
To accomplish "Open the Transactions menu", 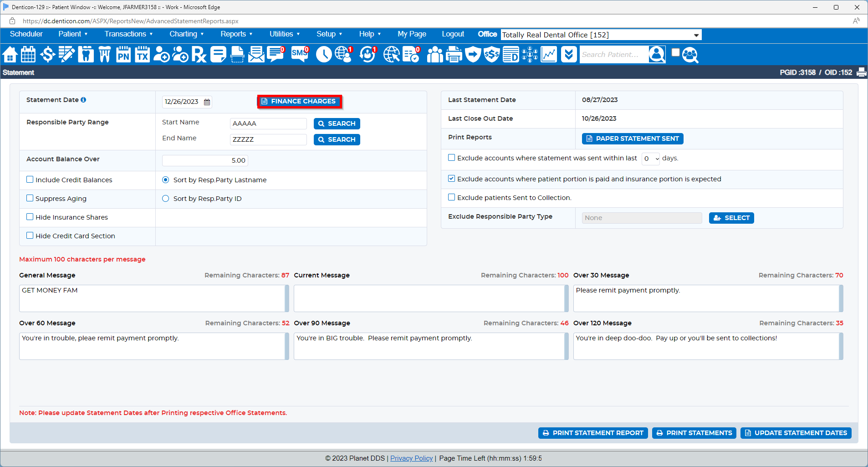I will pos(128,34).
